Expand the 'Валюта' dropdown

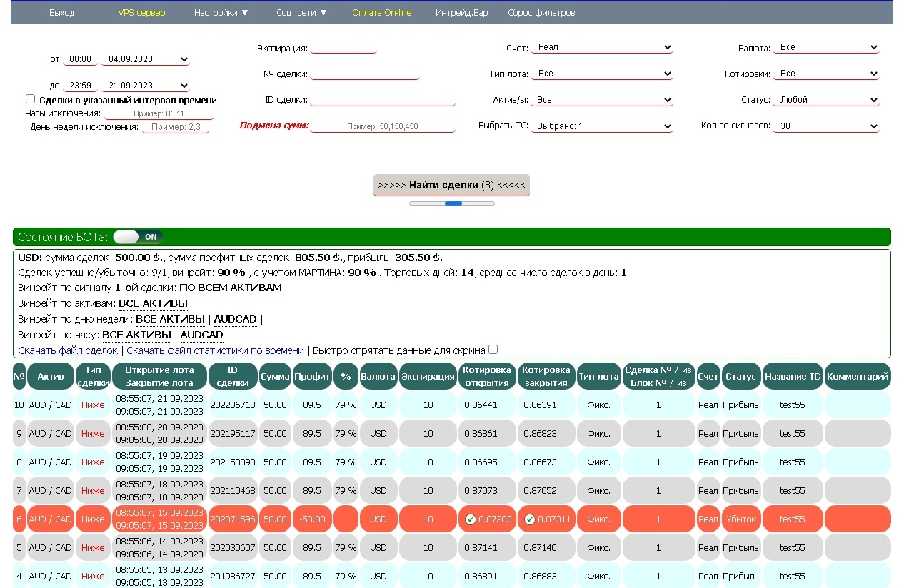tap(826, 47)
